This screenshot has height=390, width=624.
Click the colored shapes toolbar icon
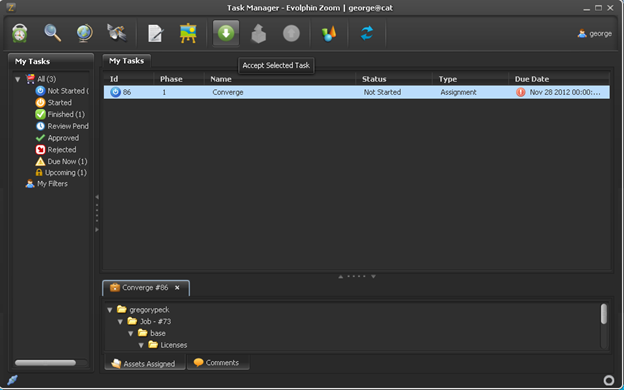tap(329, 34)
